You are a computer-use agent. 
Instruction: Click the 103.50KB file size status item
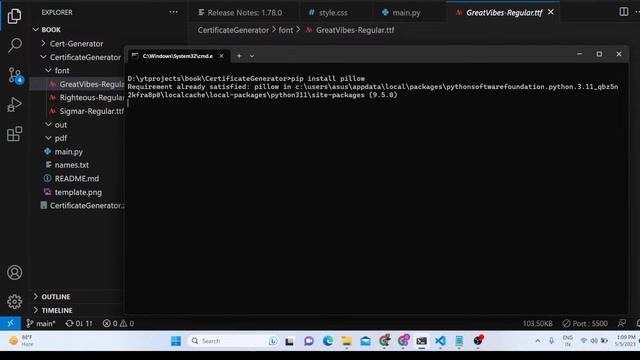pos(537,323)
